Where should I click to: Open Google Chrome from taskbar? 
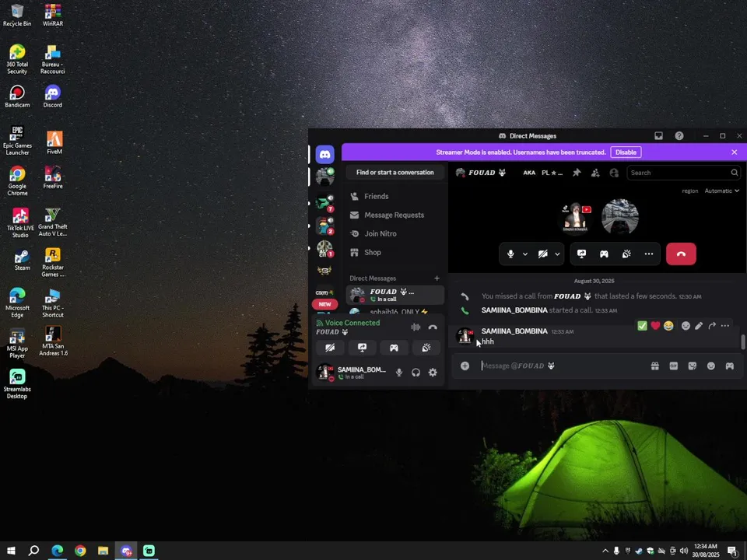(80, 551)
